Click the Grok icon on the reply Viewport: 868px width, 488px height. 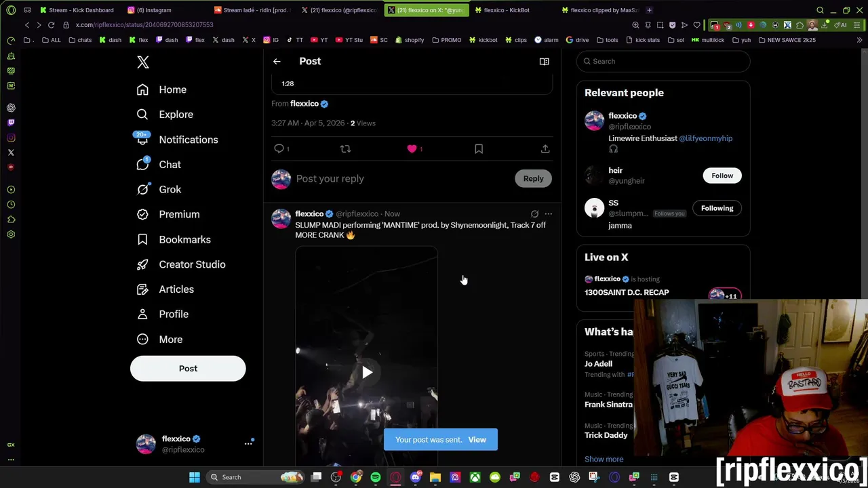pos(534,214)
